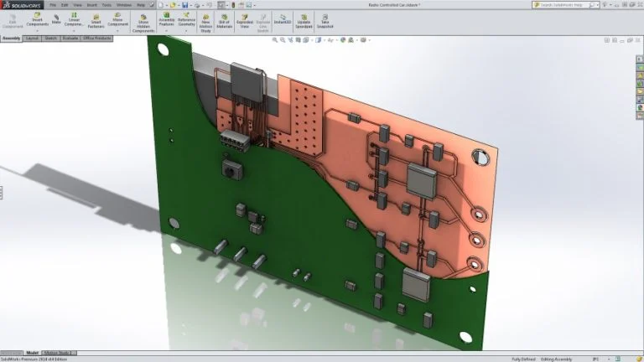Expand the Assembly Features dropdown
The image size is (644, 362).
[167, 31]
